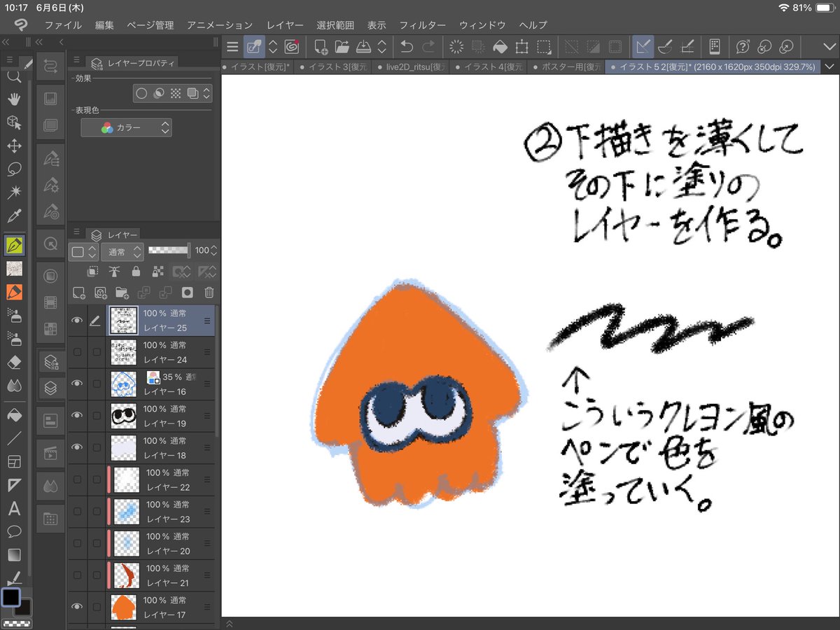Image resolution: width=840 pixels, height=630 pixels.
Task: Toggle Clip to layer below icon
Action: click(x=92, y=272)
